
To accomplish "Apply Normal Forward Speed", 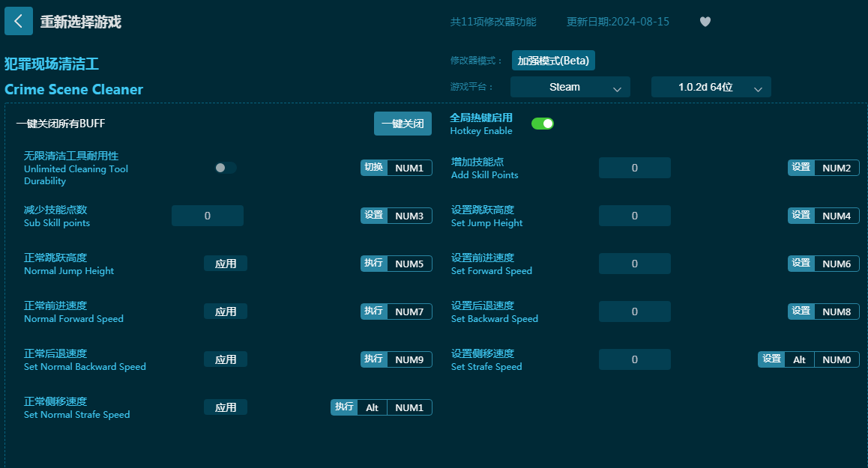I will [x=226, y=312].
